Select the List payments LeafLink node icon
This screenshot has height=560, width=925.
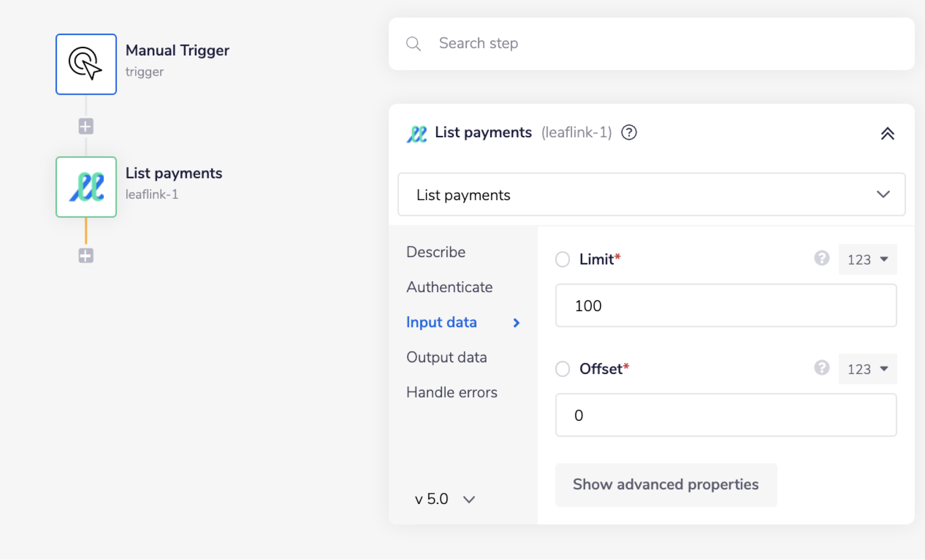(x=86, y=187)
